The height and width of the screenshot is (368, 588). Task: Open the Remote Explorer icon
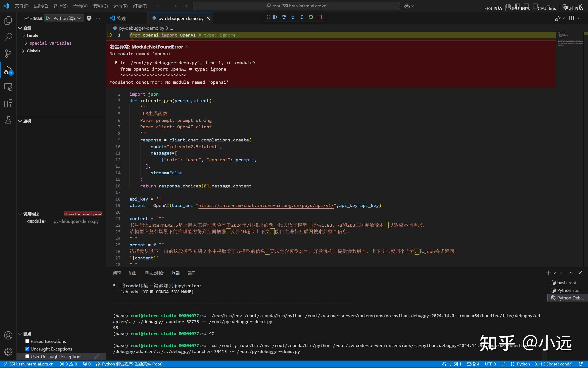tap(8, 87)
